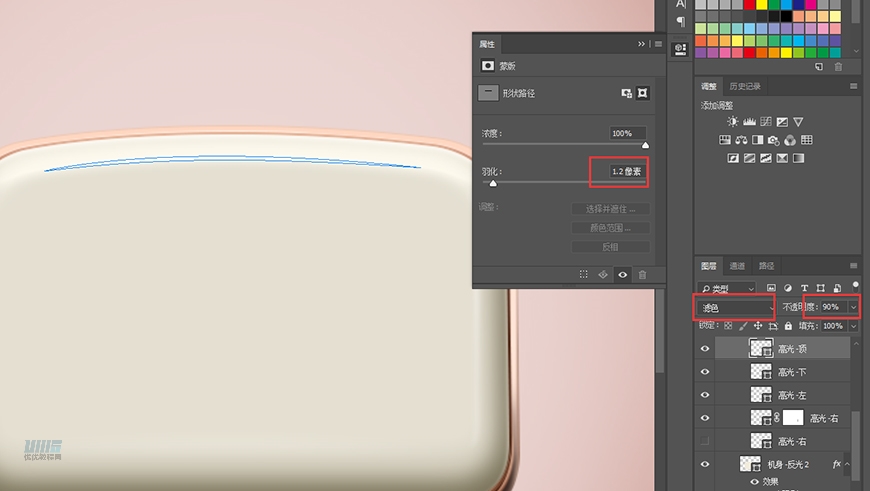This screenshot has height=491, width=870.
Task: Add a Color Balance adjustment
Action: tap(741, 140)
